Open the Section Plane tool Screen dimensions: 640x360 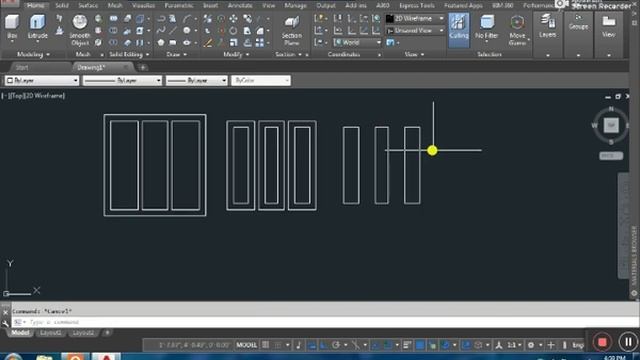point(292,31)
